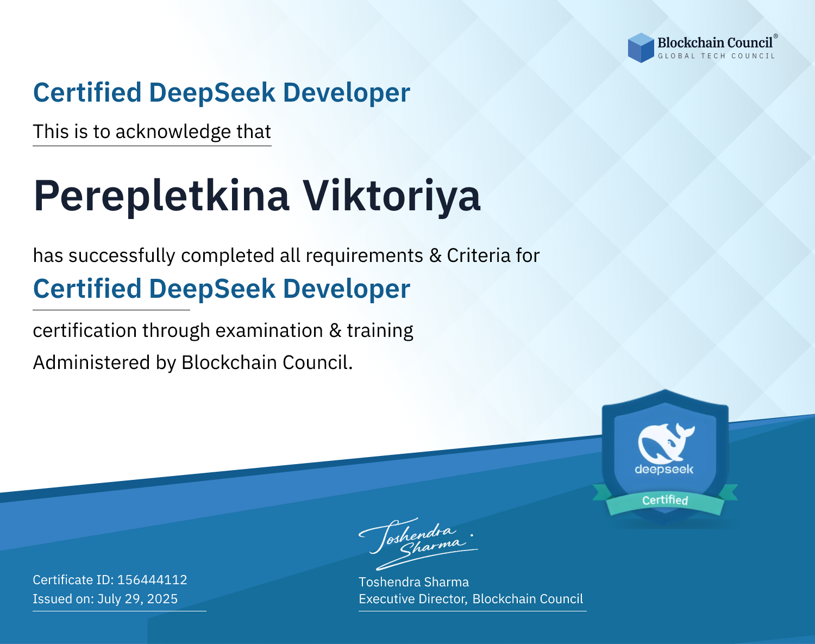Select "Certificate ID: 156444112"

click(110, 580)
